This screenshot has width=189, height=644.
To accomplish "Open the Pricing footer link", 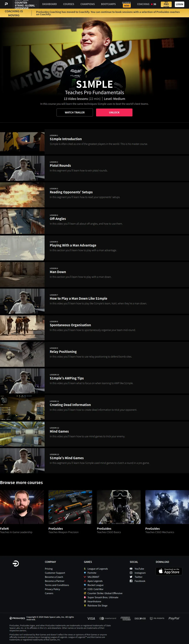I will point(49,569).
